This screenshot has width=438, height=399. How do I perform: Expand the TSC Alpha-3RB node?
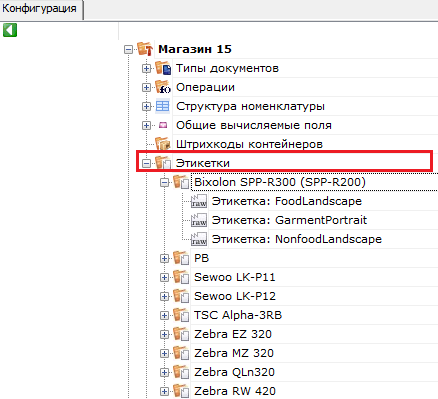click(164, 315)
